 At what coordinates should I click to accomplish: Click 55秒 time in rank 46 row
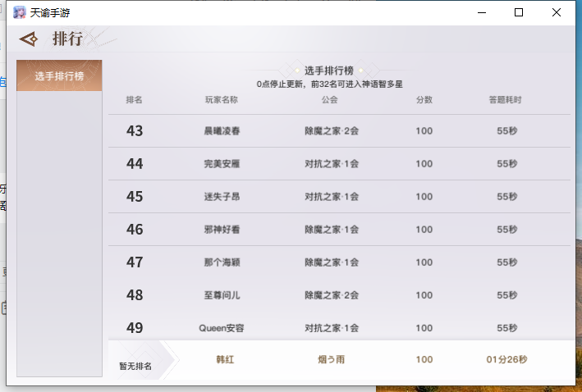pos(507,230)
